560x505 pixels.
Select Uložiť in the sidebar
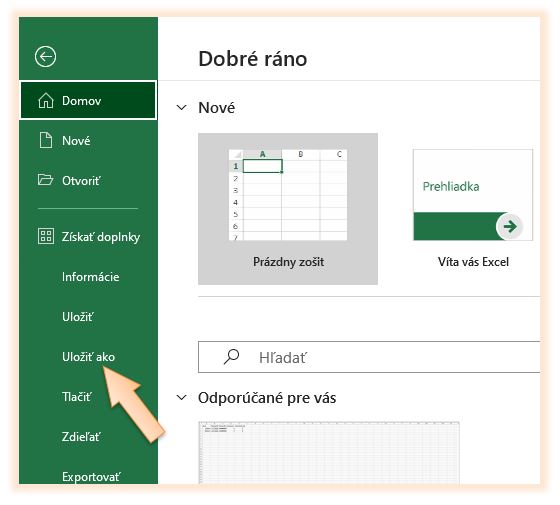pyautogui.click(x=78, y=317)
